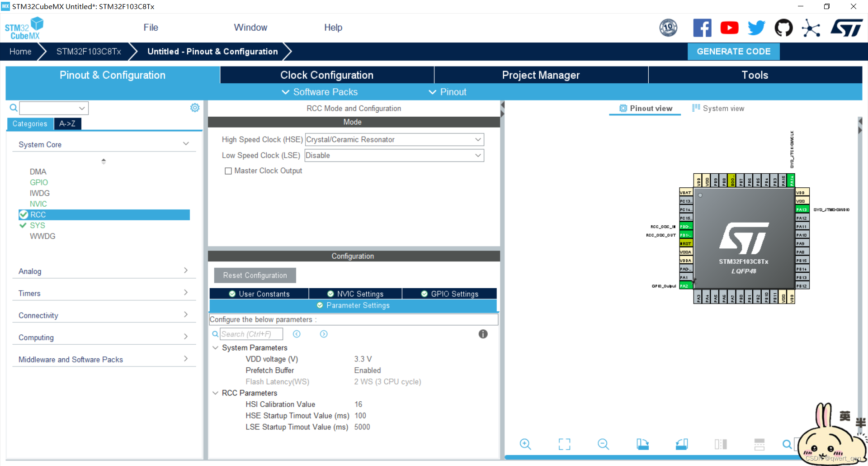Open the YouTube channel icon
This screenshot has width=868, height=466.
point(729,28)
